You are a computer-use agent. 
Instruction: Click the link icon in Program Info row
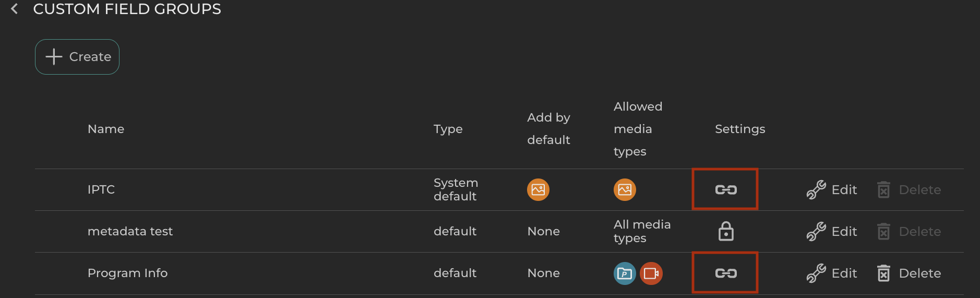coord(725,273)
